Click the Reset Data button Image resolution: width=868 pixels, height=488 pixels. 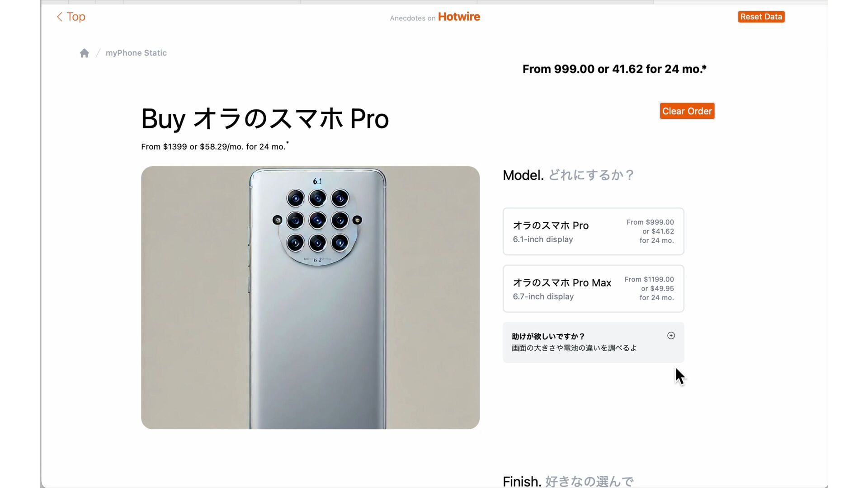coord(761,17)
